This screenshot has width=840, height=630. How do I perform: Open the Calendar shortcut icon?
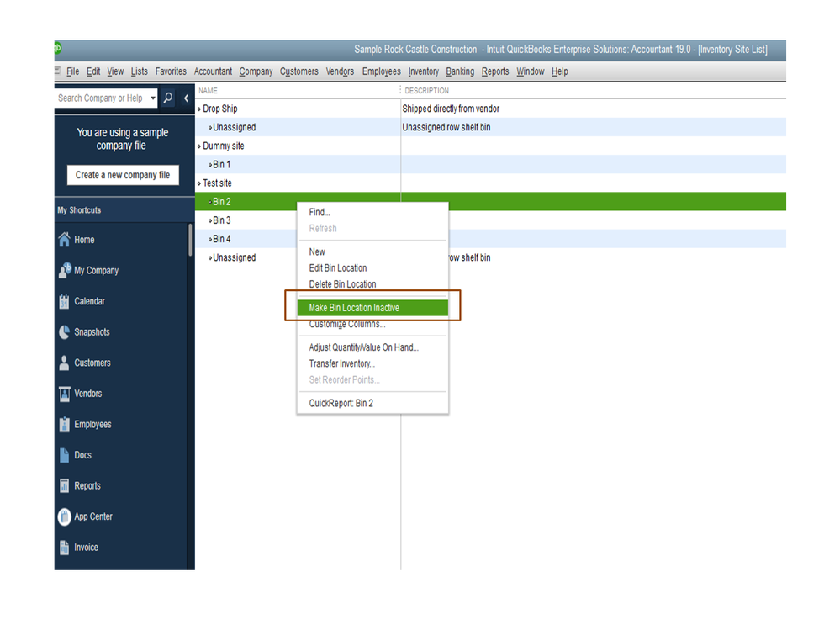(x=64, y=301)
